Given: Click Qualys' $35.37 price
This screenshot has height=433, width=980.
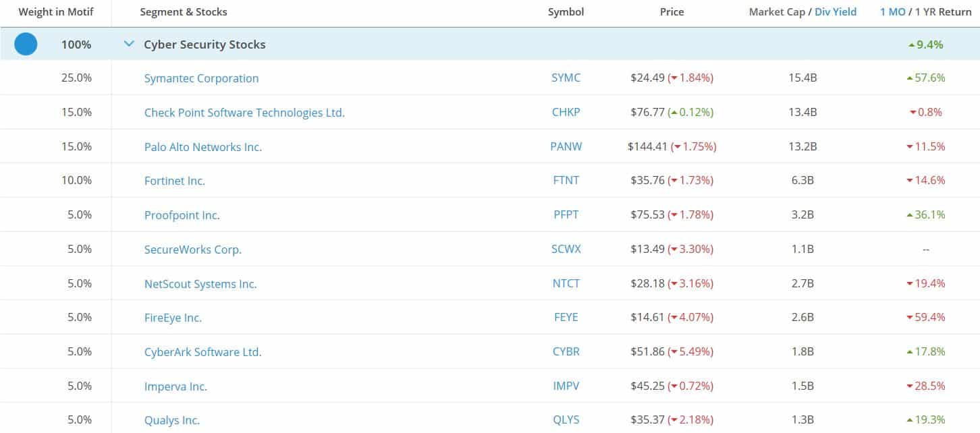Looking at the screenshot, I should pos(647,420).
